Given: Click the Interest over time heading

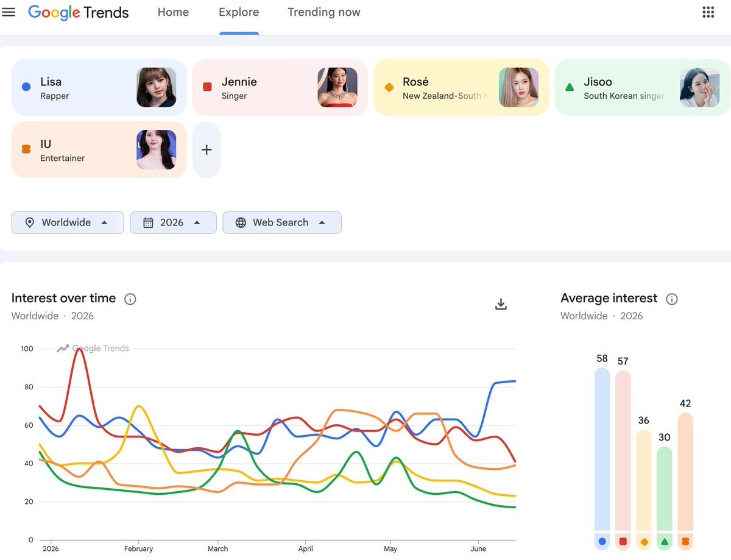Looking at the screenshot, I should (63, 298).
